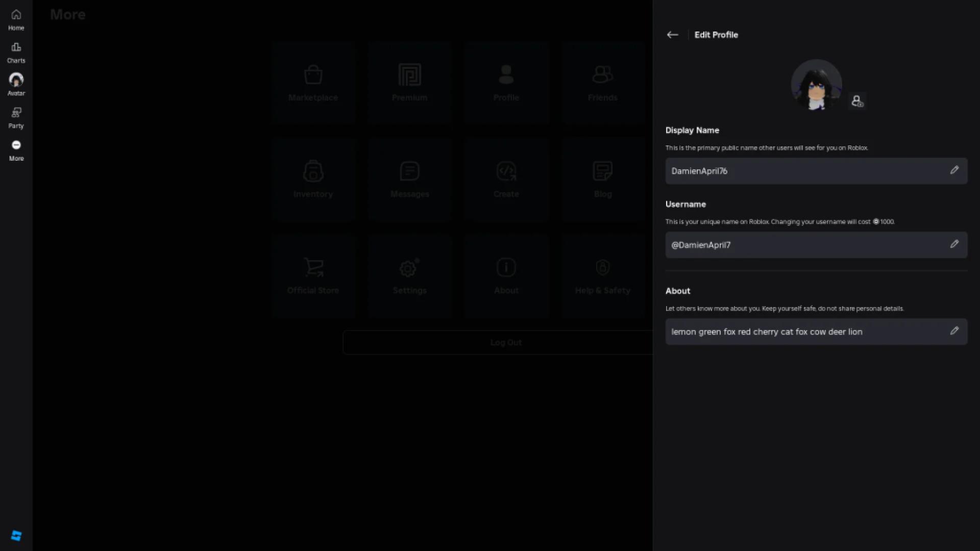
Task: Open Avatar in the left sidebar
Action: 16,85
